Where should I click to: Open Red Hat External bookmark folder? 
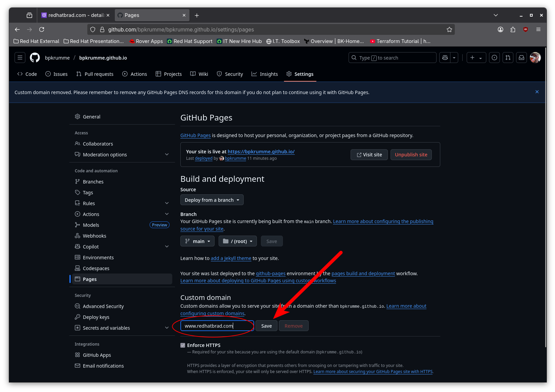coord(36,41)
